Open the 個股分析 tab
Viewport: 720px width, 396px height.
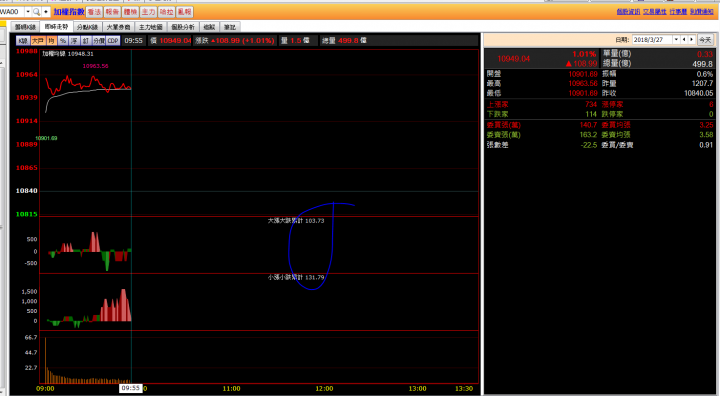tap(183, 27)
